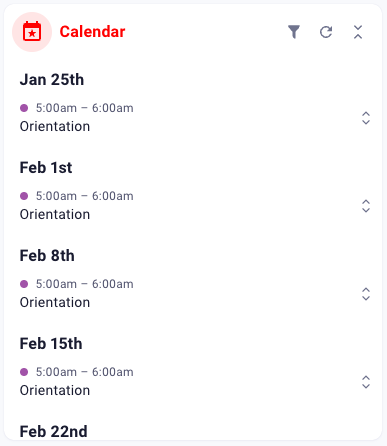Refresh the calendar widget
The image size is (387, 446).
click(326, 32)
